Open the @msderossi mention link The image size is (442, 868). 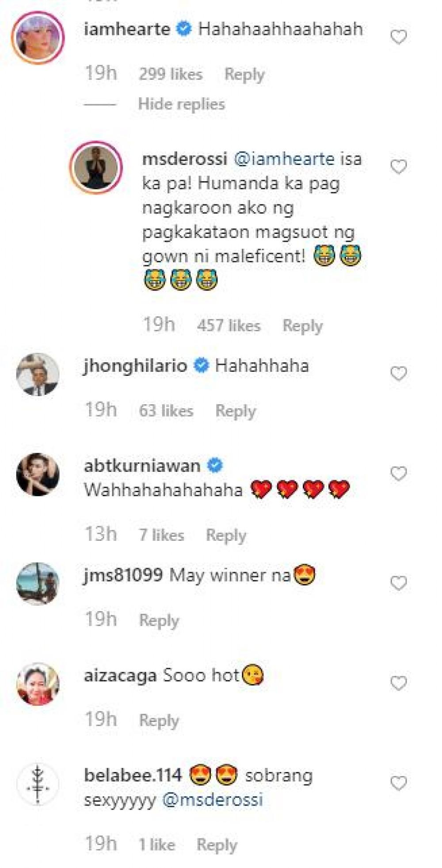(213, 800)
